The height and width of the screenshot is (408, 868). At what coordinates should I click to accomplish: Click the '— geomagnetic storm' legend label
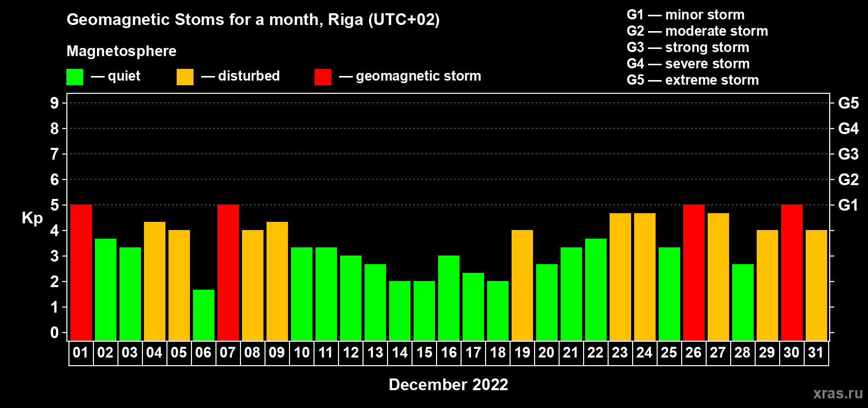410,76
